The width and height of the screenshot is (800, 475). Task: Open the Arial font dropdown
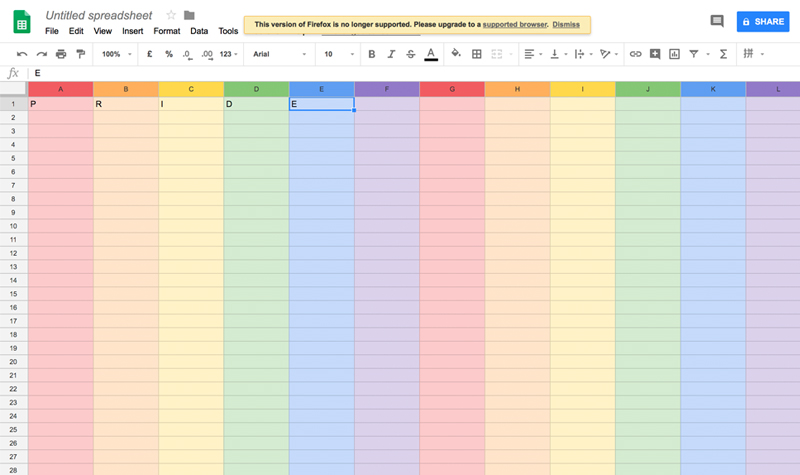click(x=277, y=54)
